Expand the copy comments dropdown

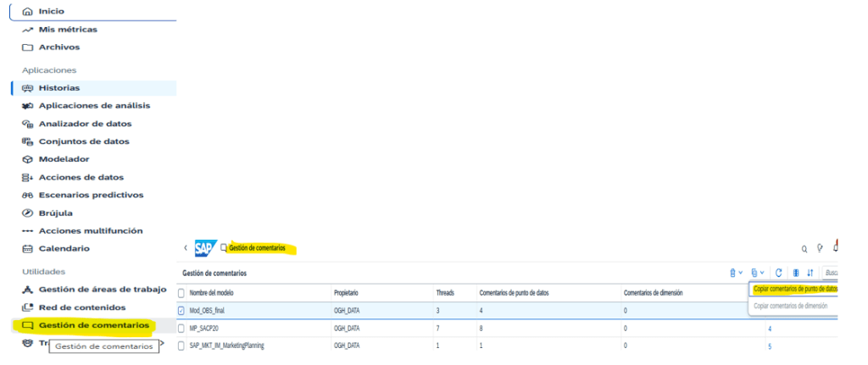(757, 273)
